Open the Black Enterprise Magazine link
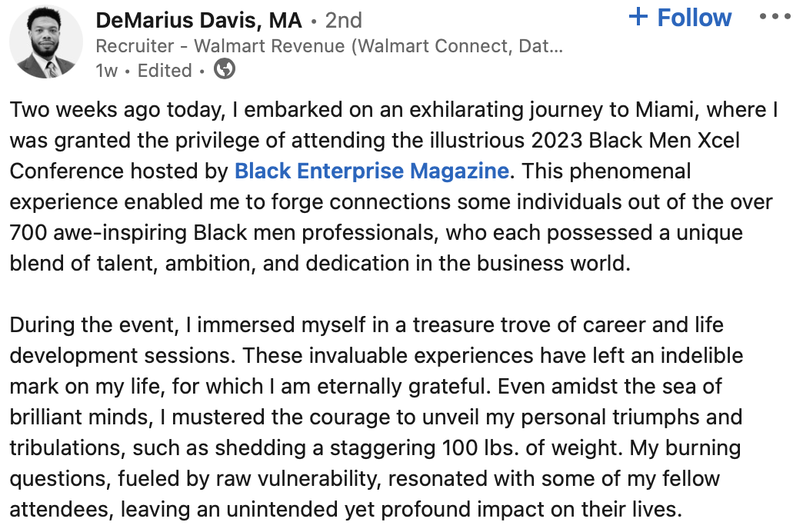Viewport: 803px width, 532px height. pos(372,170)
